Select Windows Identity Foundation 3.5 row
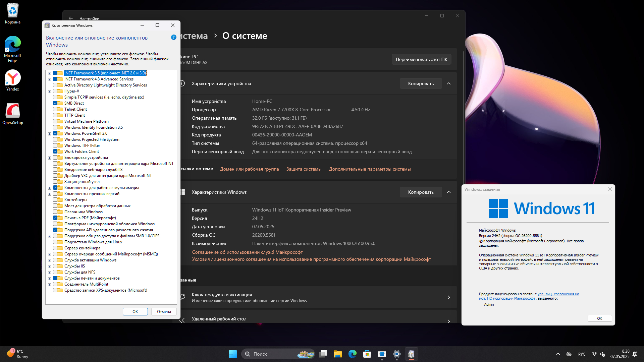This screenshot has height=362, width=644. tap(94, 127)
